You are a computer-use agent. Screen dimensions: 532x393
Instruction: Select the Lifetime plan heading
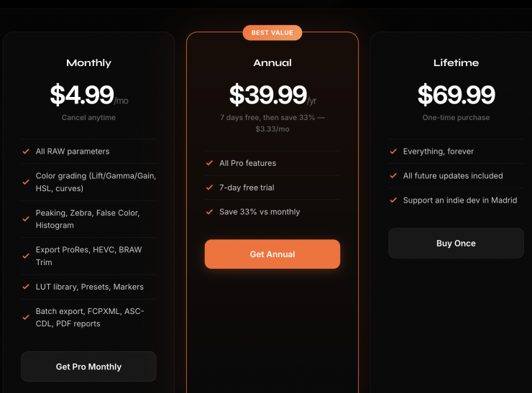(x=456, y=63)
